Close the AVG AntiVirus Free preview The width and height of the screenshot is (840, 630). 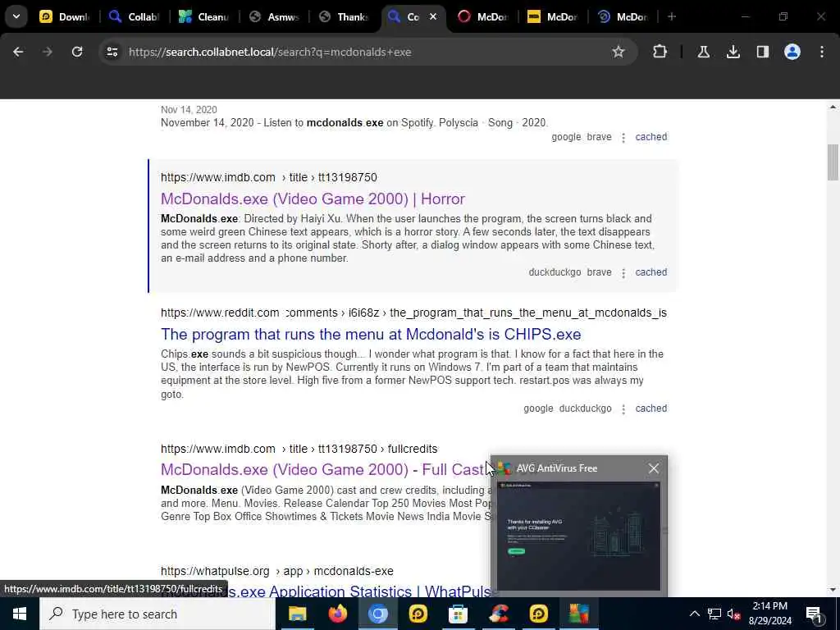[x=654, y=468]
